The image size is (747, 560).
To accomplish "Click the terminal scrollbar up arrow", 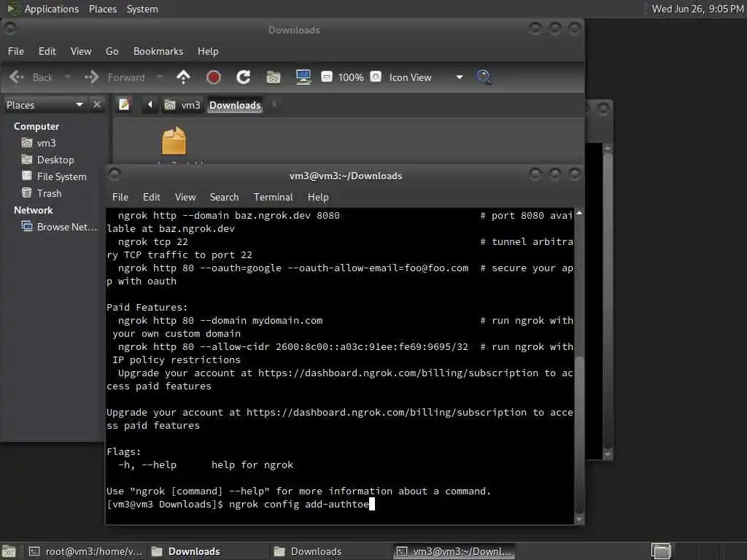I will (x=579, y=213).
